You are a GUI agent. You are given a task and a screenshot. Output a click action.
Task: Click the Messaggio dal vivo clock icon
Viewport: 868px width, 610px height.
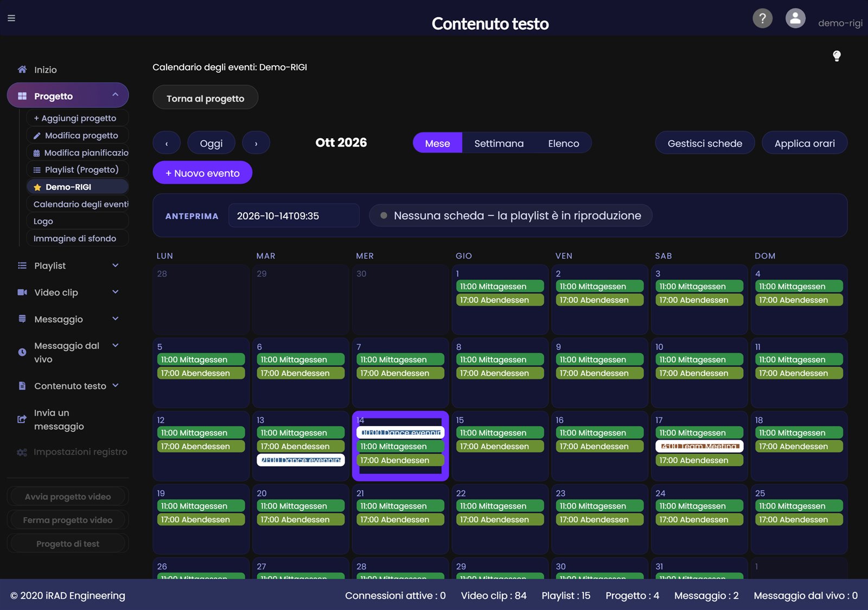(x=22, y=352)
